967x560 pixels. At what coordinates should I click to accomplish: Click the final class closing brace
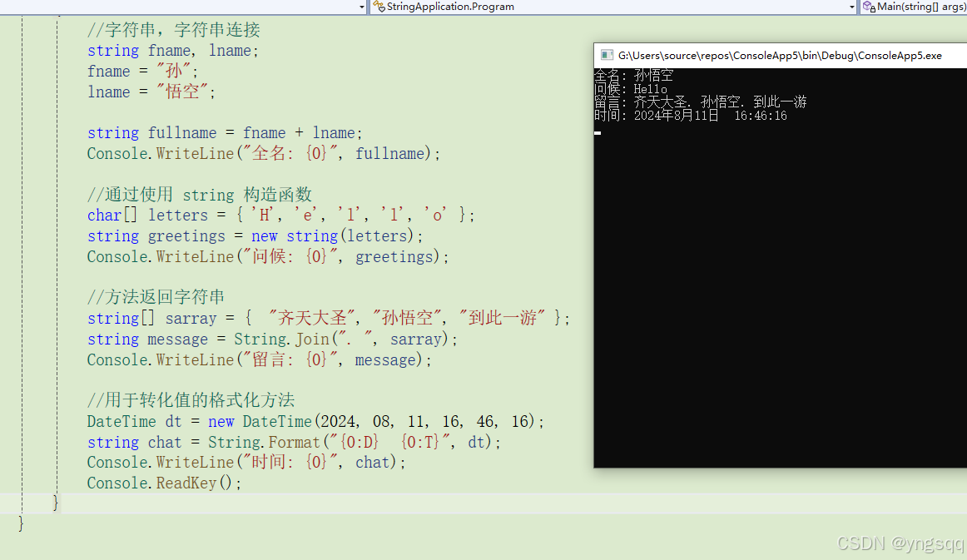[21, 523]
